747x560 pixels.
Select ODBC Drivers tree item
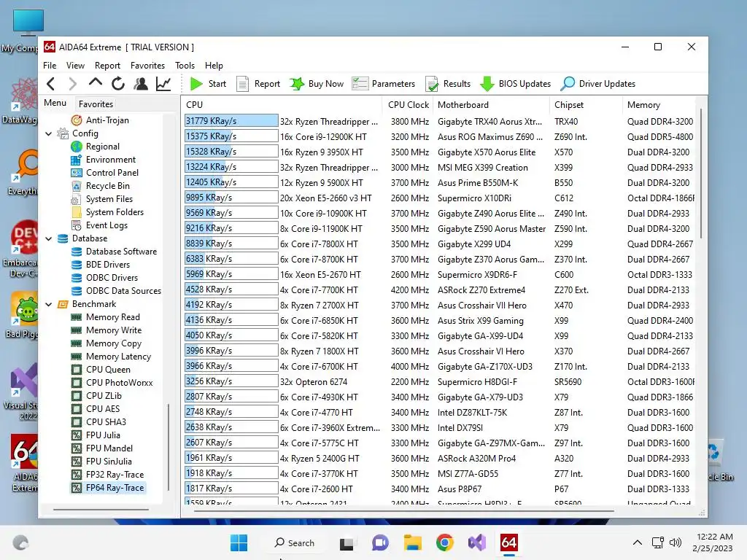click(104, 278)
